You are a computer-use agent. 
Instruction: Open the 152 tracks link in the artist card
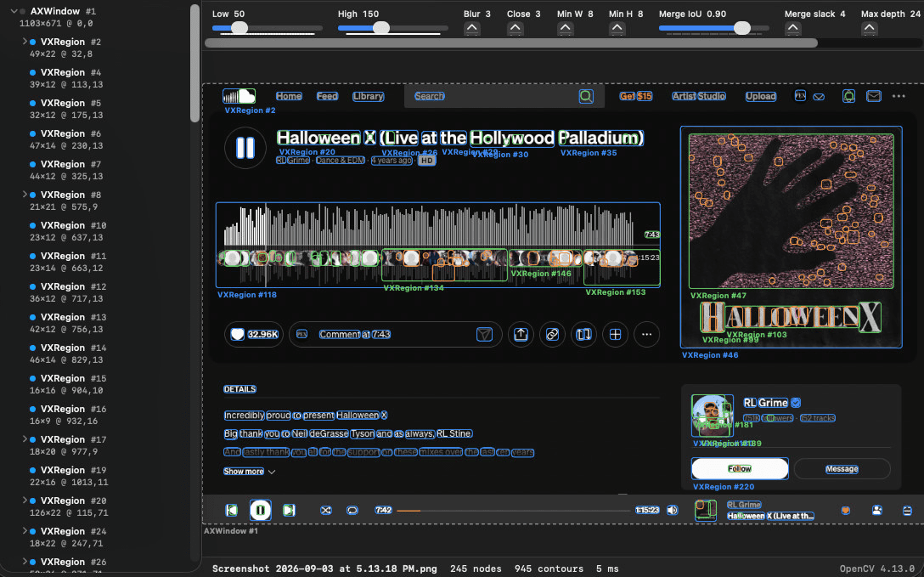point(817,418)
